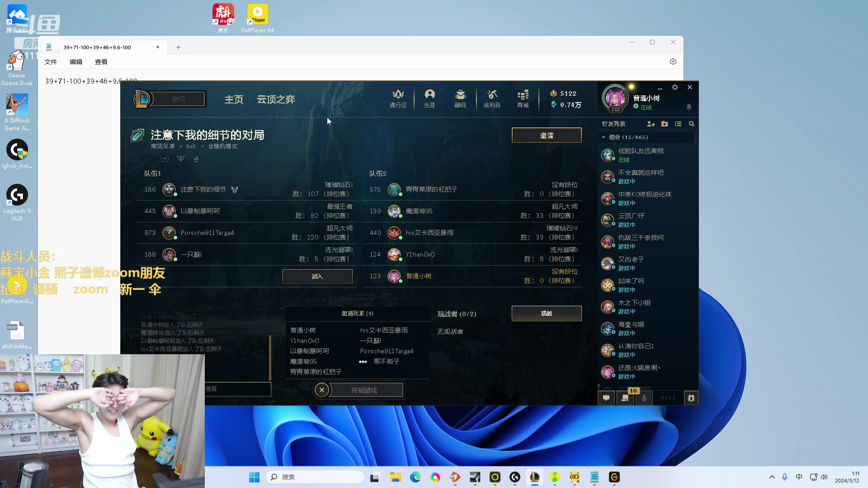
Task: Select team 1 player 以暴制暴呵呵
Action: 247,211
